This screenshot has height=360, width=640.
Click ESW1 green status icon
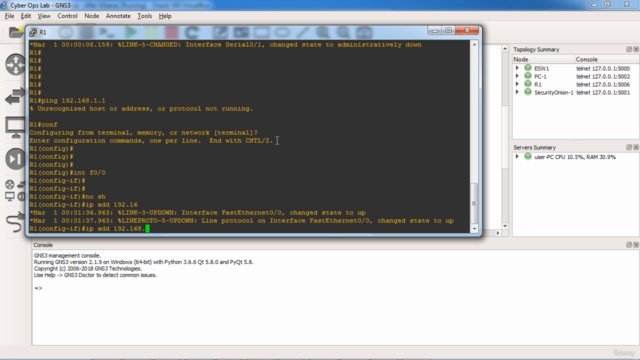(528, 68)
